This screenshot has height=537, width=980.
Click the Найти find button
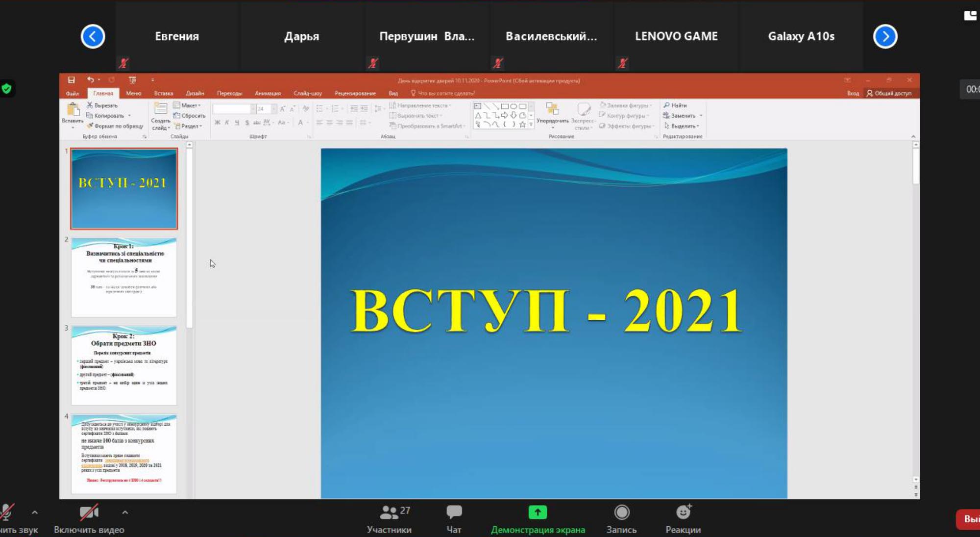[675, 105]
